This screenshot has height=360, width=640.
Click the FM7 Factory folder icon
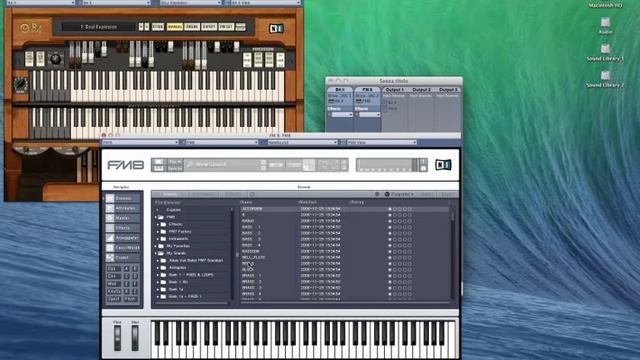(x=163, y=231)
